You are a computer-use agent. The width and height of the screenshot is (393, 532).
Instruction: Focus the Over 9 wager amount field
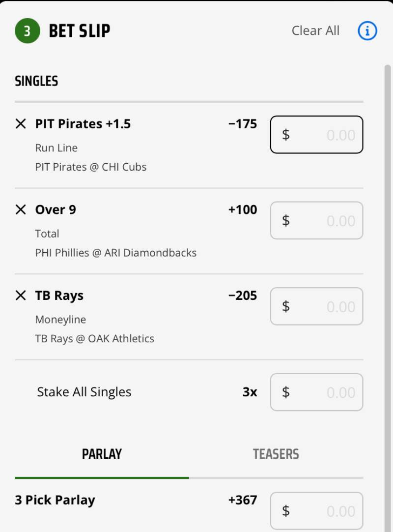(317, 221)
